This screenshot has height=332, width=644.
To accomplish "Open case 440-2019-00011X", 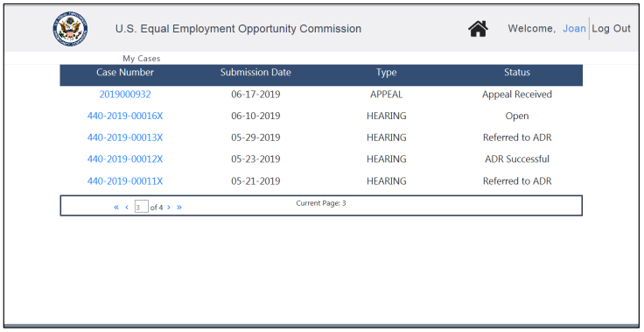I will (x=125, y=181).
